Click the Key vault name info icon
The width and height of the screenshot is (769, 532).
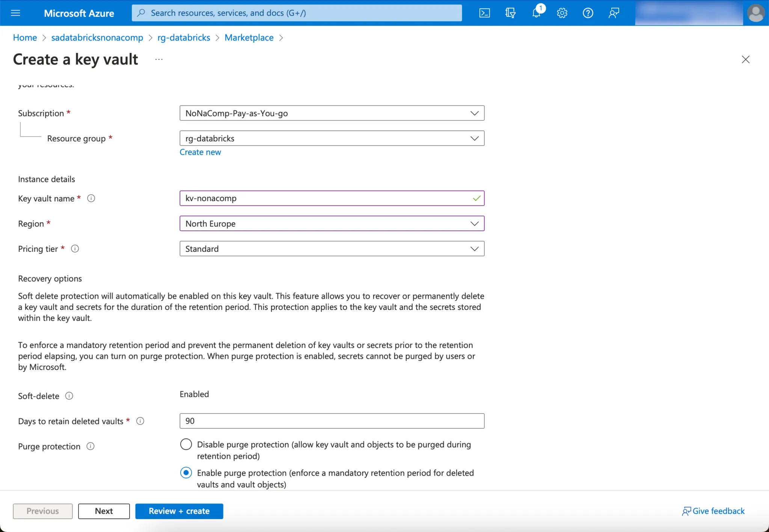click(91, 198)
